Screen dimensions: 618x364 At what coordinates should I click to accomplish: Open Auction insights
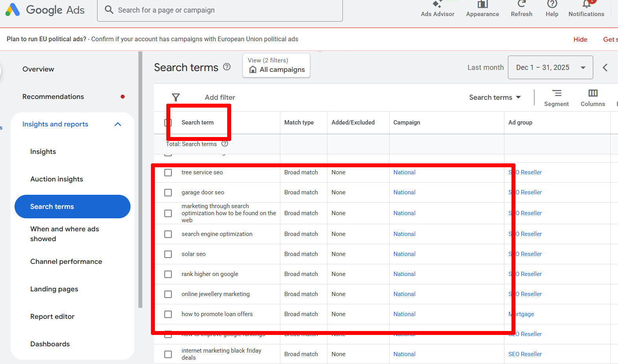tap(57, 179)
